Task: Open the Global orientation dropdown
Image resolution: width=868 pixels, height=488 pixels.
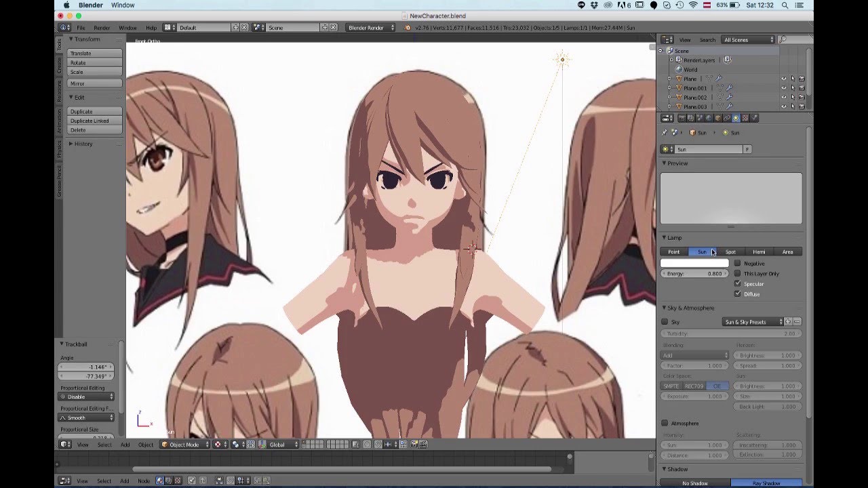Action: click(281, 445)
